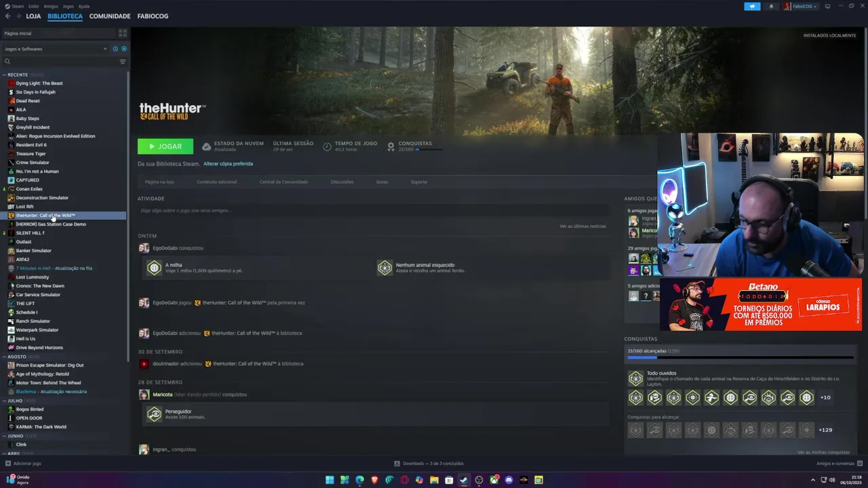
Task: Open Central da Comunidade tab
Action: point(283,182)
